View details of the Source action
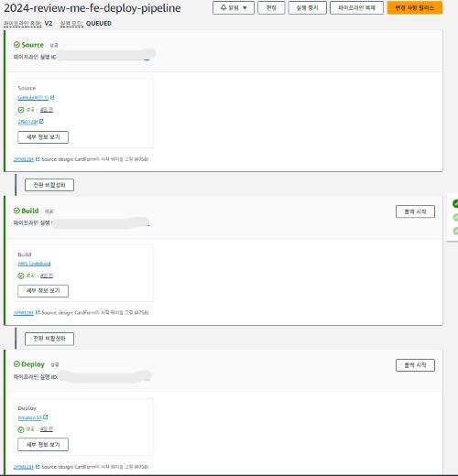The width and height of the screenshot is (458, 476). [x=43, y=137]
